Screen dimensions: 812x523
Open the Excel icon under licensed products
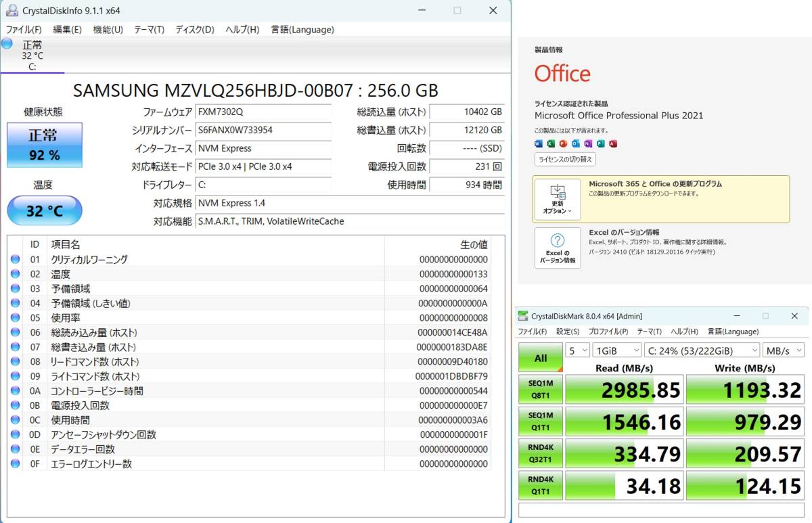(551, 143)
